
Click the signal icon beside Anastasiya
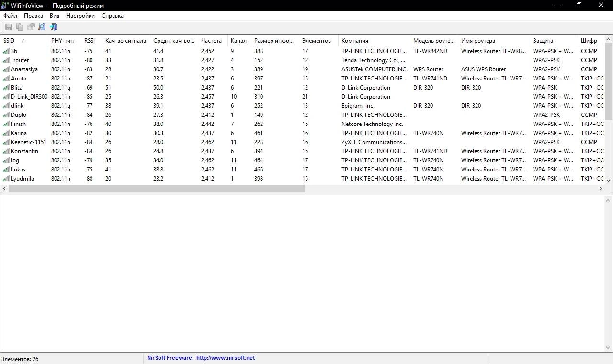(6, 69)
